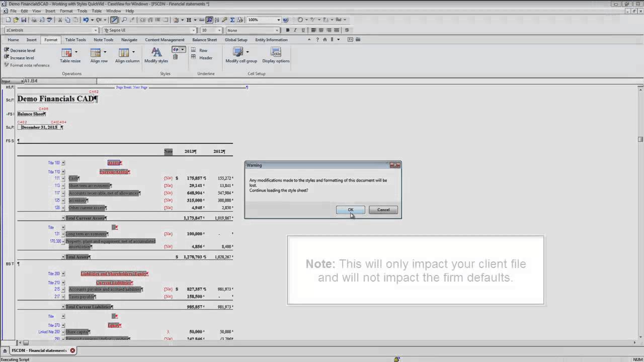The image size is (644, 362).
Task: Open the zControls style dropdown
Action: point(96,30)
